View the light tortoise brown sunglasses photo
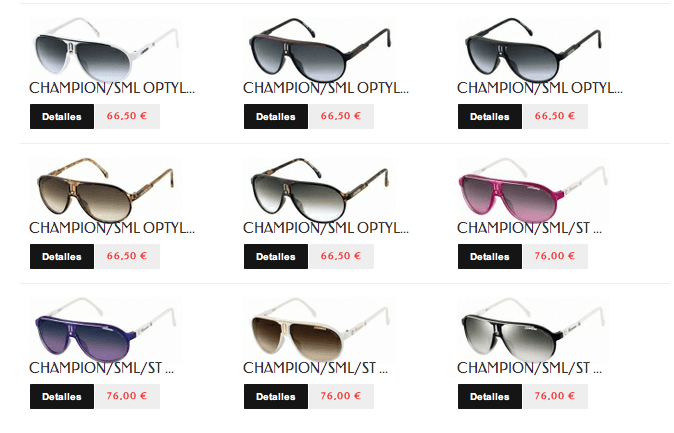 tap(105, 190)
